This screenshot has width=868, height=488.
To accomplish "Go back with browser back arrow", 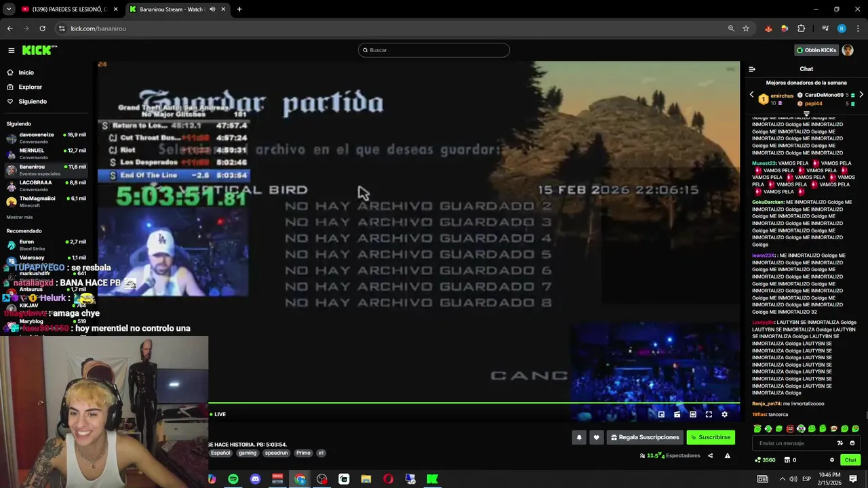I will point(9,28).
